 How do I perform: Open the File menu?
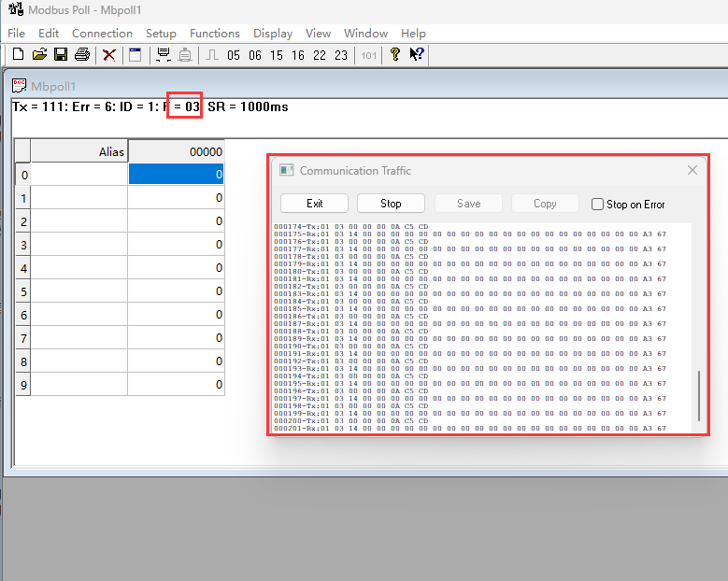coord(16,34)
